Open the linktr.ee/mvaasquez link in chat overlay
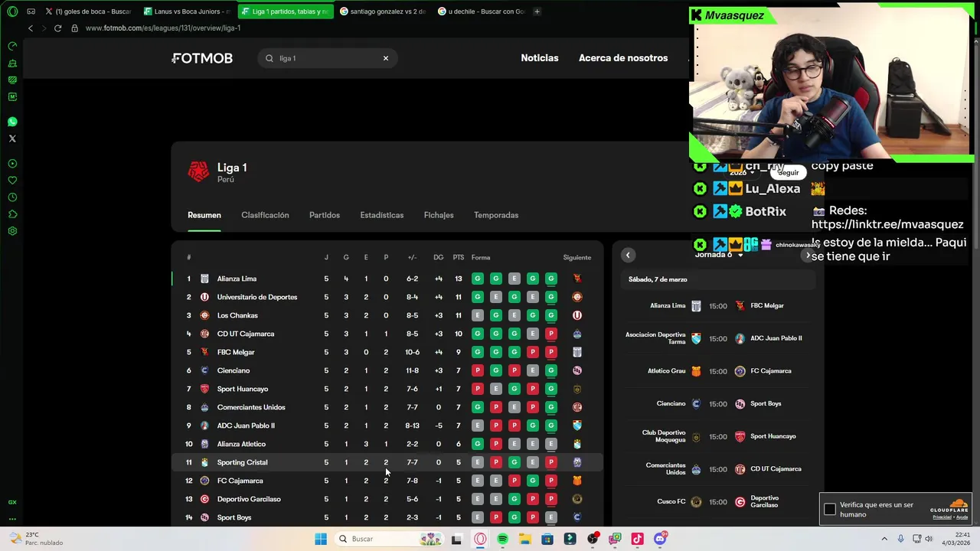Viewport: 980px width, 551px height. [x=887, y=224]
